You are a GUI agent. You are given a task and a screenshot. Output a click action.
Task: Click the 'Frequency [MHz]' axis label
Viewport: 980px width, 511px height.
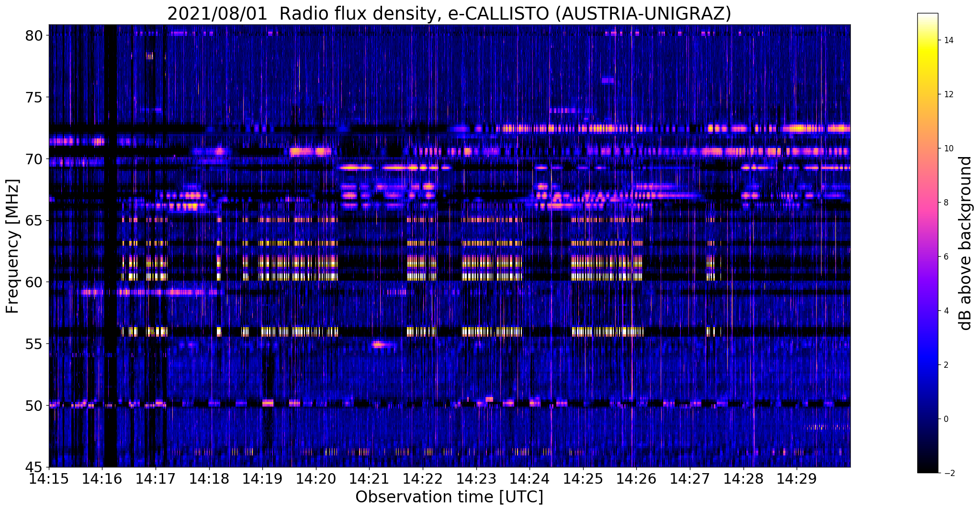(12, 246)
